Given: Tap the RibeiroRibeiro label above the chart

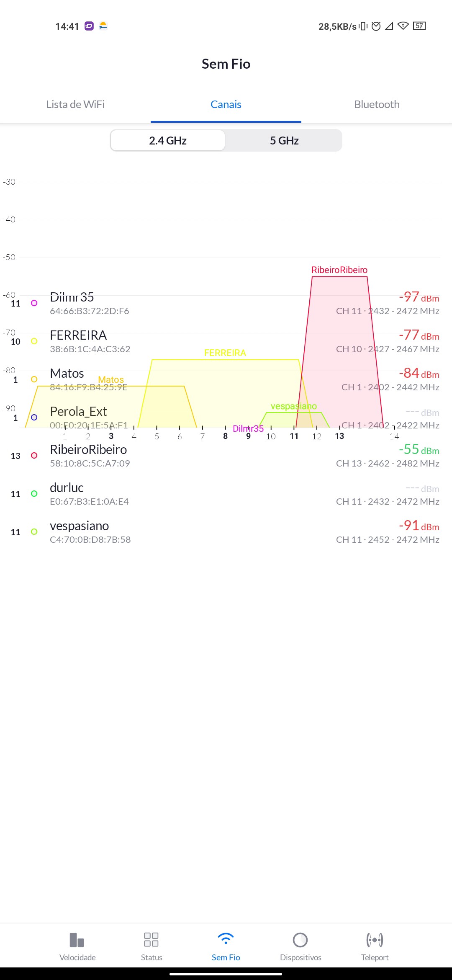Looking at the screenshot, I should coord(339,270).
